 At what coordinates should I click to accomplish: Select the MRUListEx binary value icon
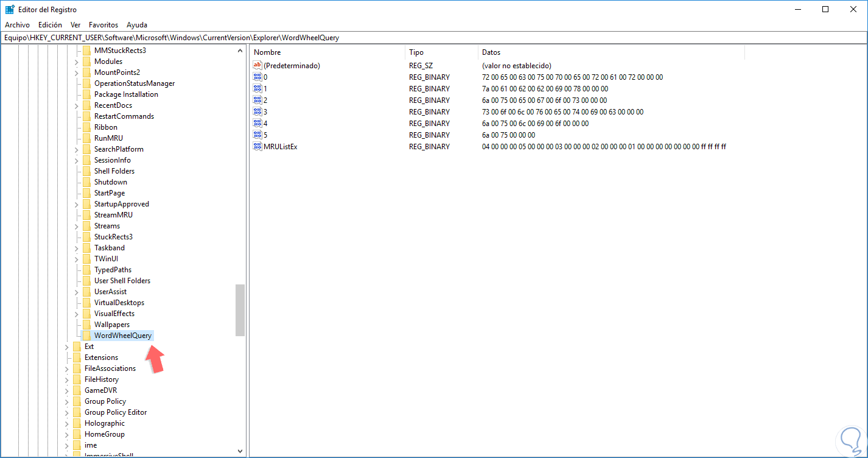257,146
